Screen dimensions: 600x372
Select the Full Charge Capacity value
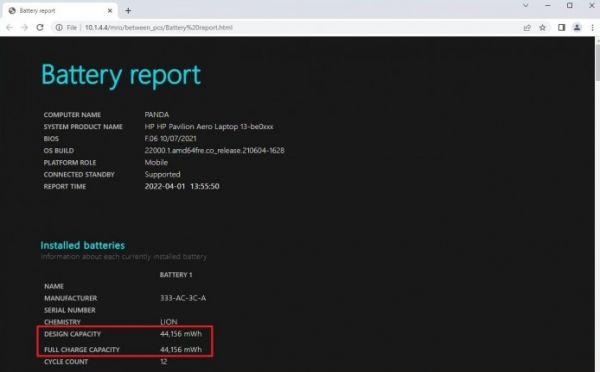click(x=181, y=349)
